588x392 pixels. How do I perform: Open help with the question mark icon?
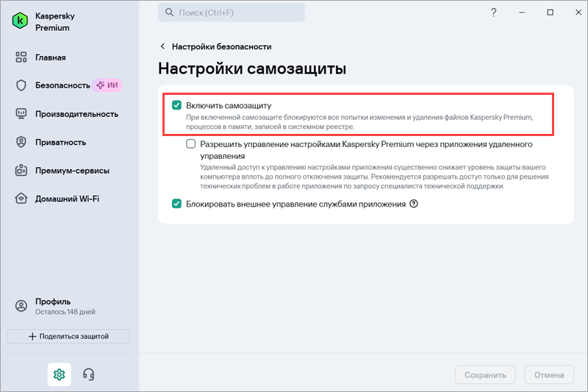tap(493, 13)
